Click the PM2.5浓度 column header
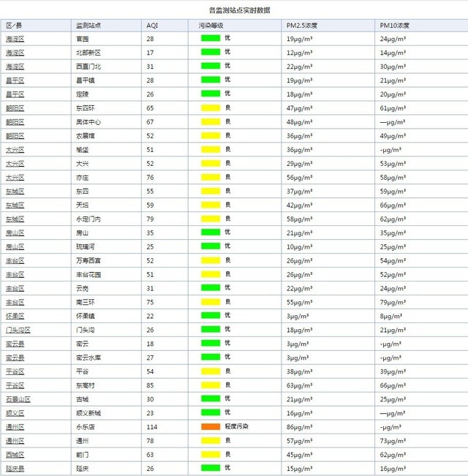Screen dimensions: 468x476 point(302,26)
